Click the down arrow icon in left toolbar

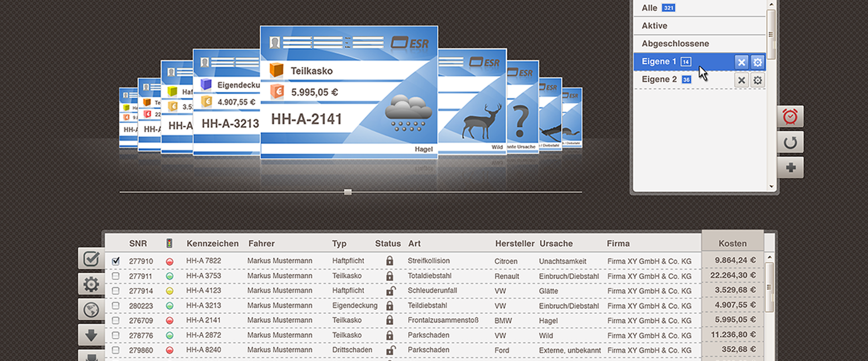coord(91,335)
